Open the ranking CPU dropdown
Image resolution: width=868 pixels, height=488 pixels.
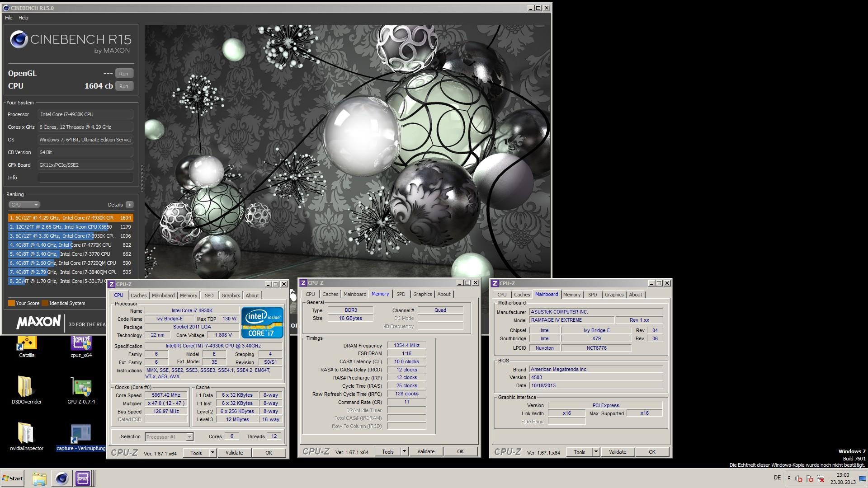pos(24,205)
